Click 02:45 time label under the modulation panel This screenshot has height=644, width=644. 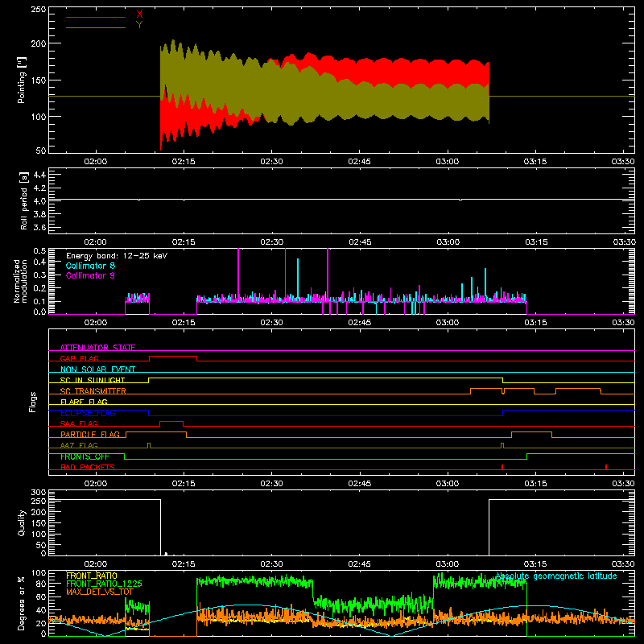(359, 323)
